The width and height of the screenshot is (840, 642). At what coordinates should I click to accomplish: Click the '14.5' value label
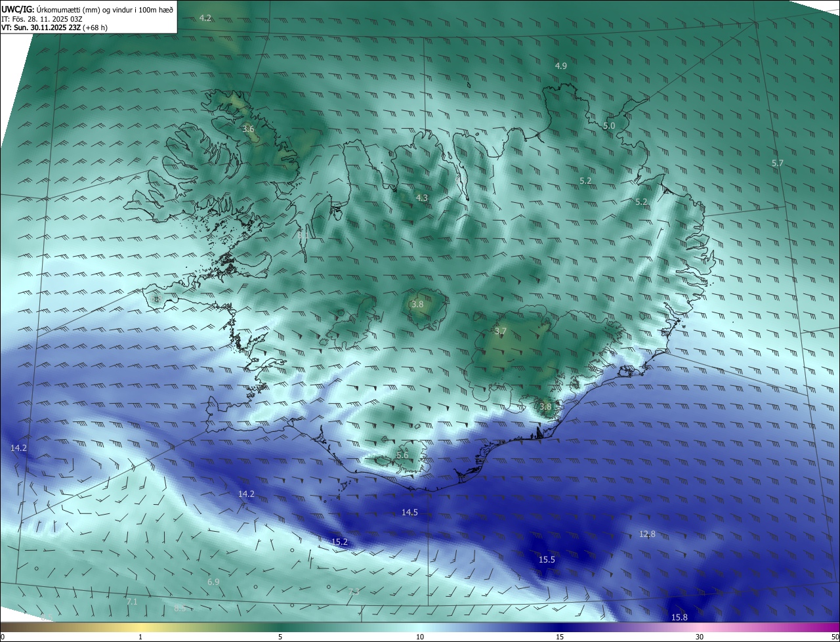409,512
